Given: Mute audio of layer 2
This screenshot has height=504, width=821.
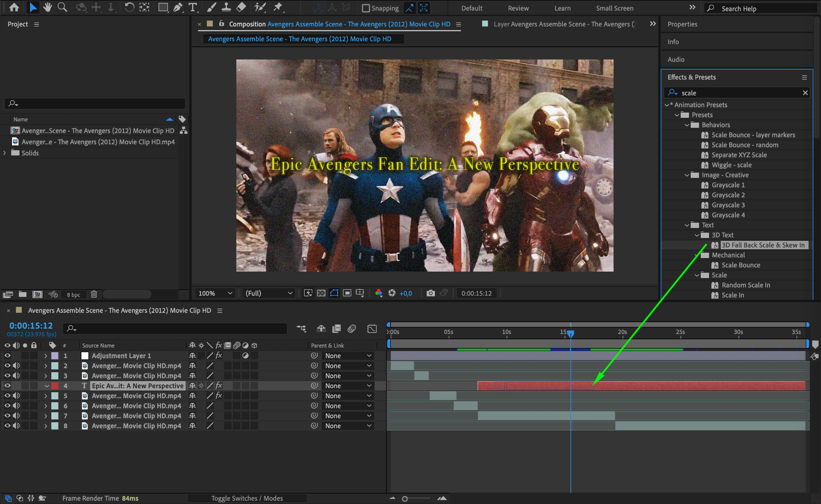Looking at the screenshot, I should click(x=16, y=366).
